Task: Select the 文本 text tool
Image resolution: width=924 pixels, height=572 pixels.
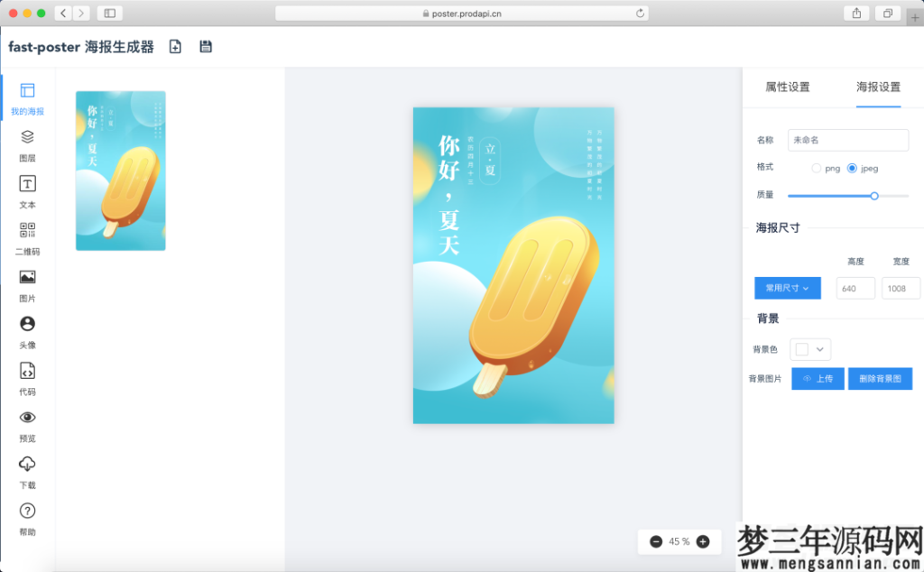Action: click(x=27, y=184)
